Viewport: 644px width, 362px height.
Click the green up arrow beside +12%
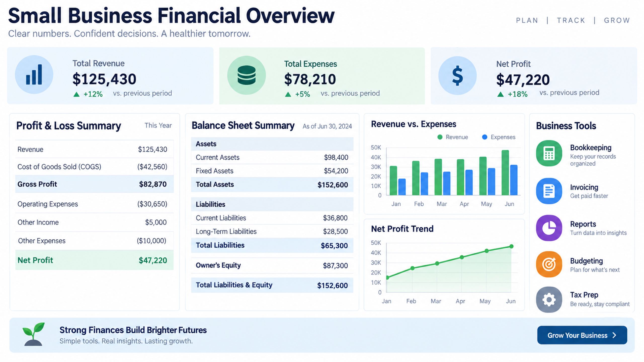point(76,95)
